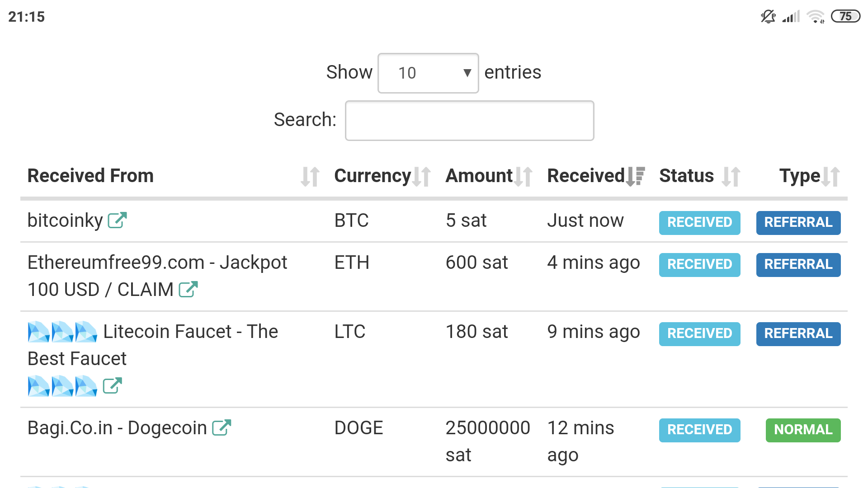Image resolution: width=868 pixels, height=488 pixels.
Task: Click the Search input field
Action: click(469, 121)
